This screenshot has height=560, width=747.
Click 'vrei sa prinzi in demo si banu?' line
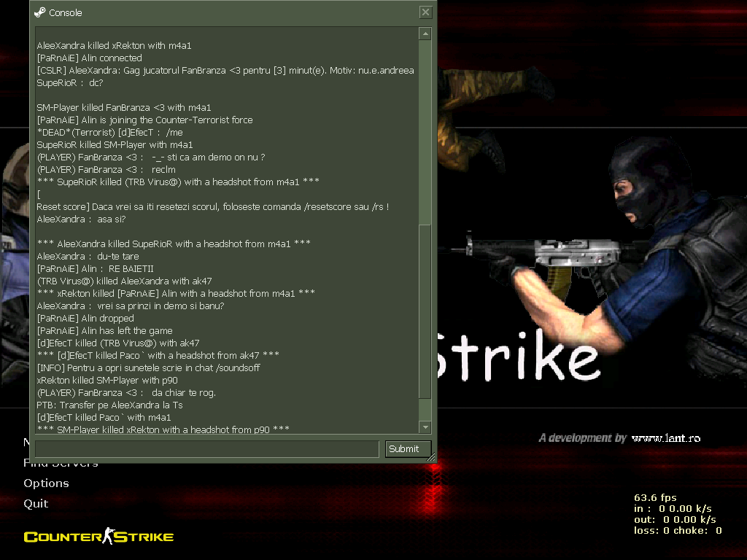pyautogui.click(x=130, y=306)
